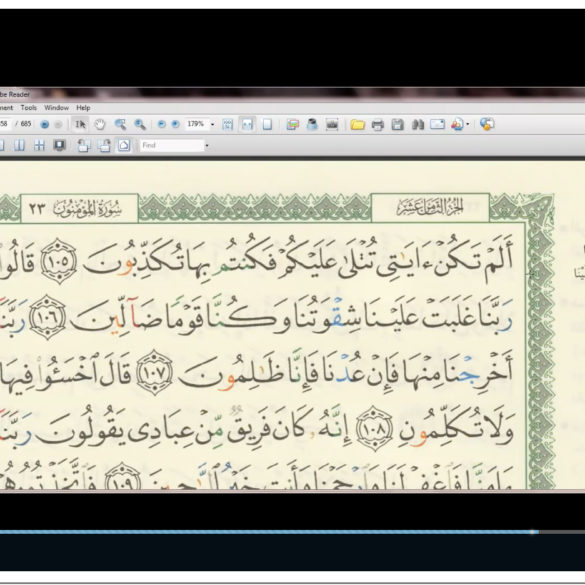Image resolution: width=585 pixels, height=585 pixels.
Task: Click the juz title header box
Action: tap(430, 208)
